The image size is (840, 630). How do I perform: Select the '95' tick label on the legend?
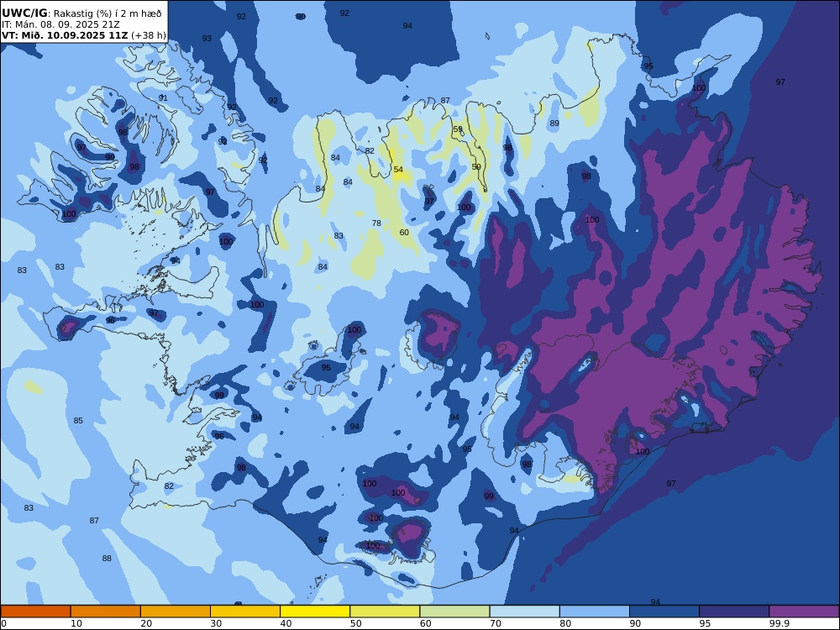pos(705,623)
